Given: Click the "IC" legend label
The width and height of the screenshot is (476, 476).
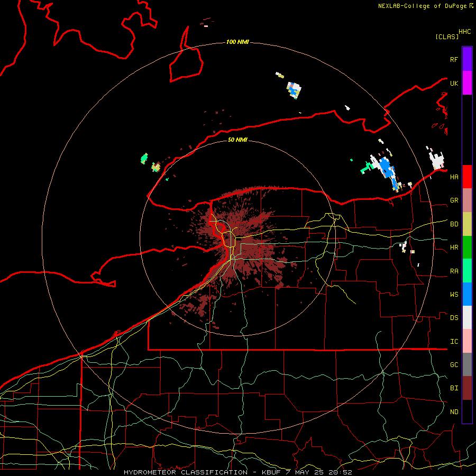Looking at the screenshot, I should (454, 342).
